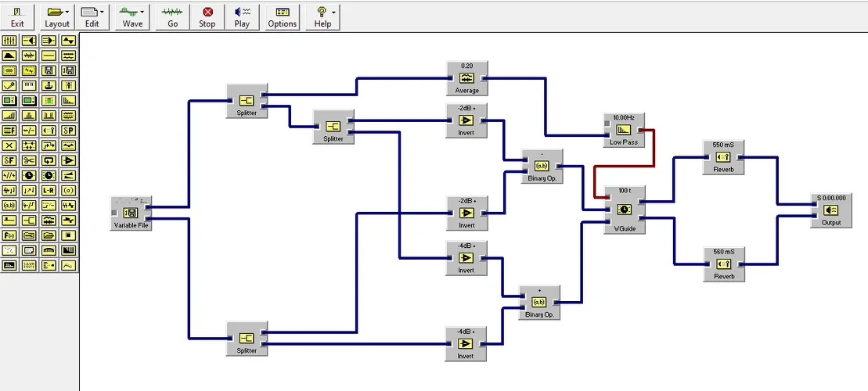Click the Go button to process
868x391 pixels.
coord(173,17)
